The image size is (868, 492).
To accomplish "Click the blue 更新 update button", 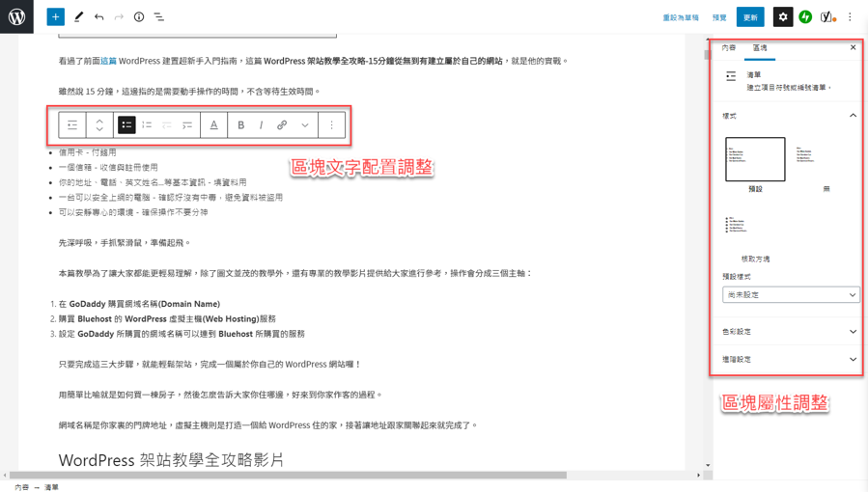I will click(750, 17).
